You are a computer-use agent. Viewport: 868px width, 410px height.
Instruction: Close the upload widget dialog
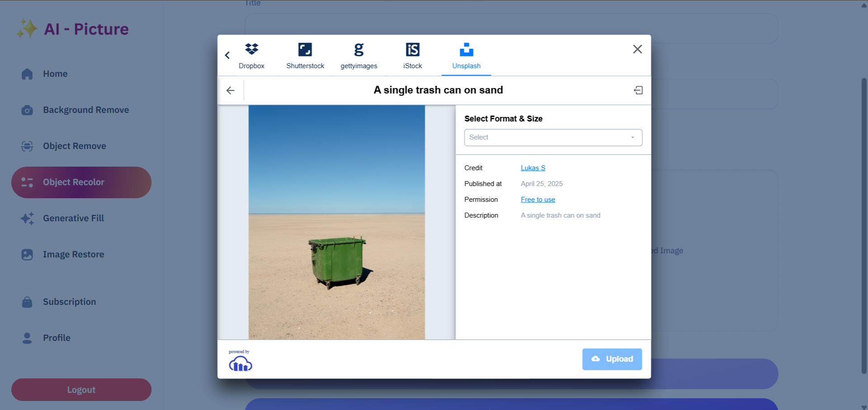[637, 49]
